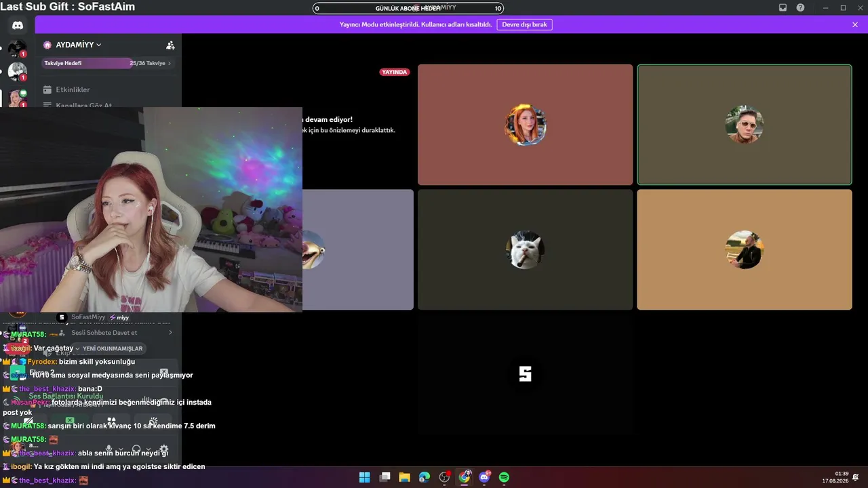Open Spotify from the taskbar
Viewport: 868px width, 488px height.
pos(504,477)
